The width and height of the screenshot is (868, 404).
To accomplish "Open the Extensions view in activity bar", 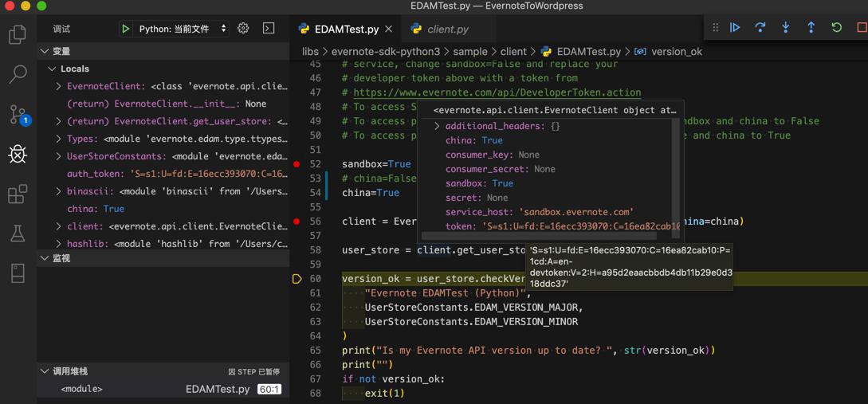I will coord(18,194).
